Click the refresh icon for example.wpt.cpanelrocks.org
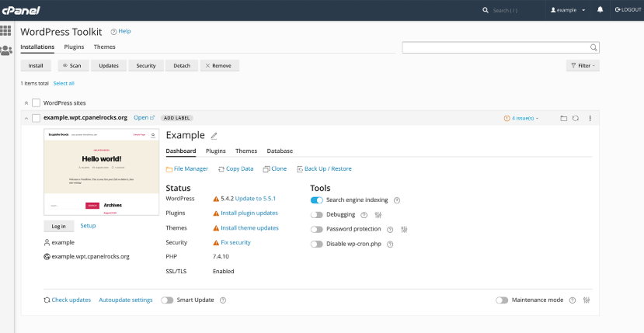This screenshot has height=333, width=644. [576, 118]
